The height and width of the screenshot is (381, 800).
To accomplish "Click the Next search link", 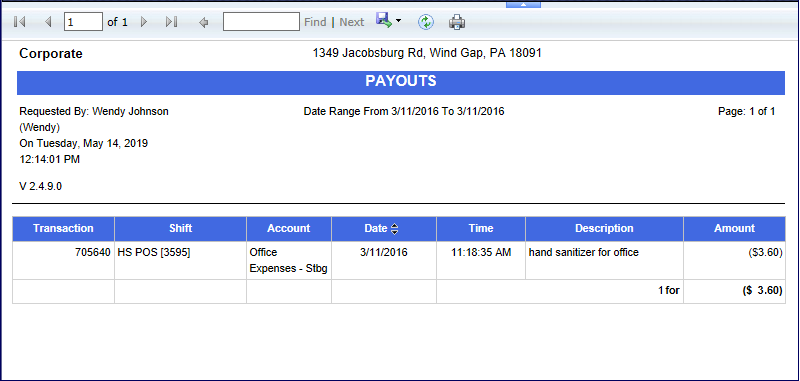I will click(352, 22).
